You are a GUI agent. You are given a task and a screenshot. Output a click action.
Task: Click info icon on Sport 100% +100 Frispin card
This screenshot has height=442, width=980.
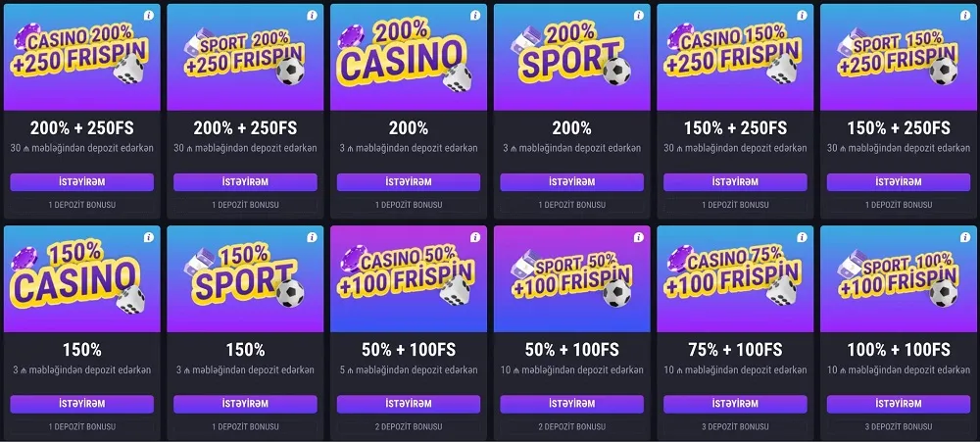click(x=965, y=237)
